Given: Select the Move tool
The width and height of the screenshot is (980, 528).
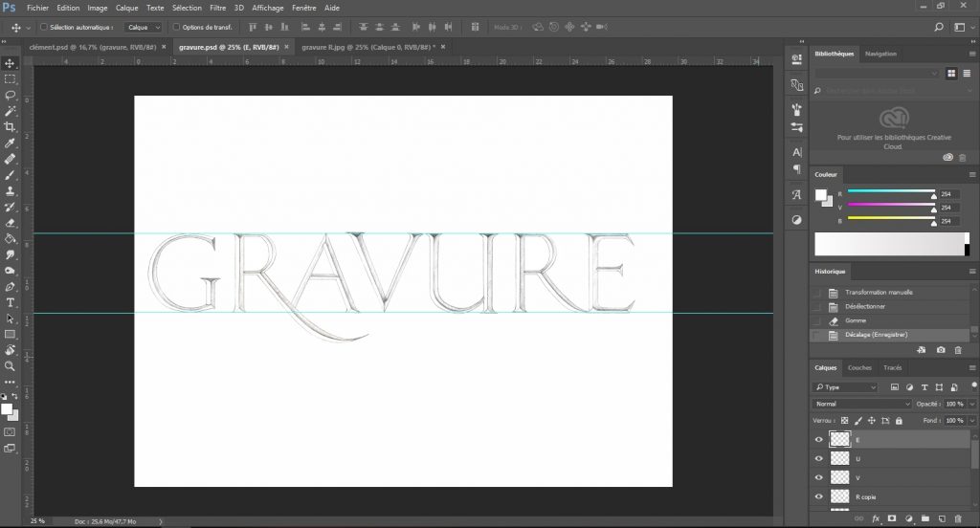Looking at the screenshot, I should point(10,63).
